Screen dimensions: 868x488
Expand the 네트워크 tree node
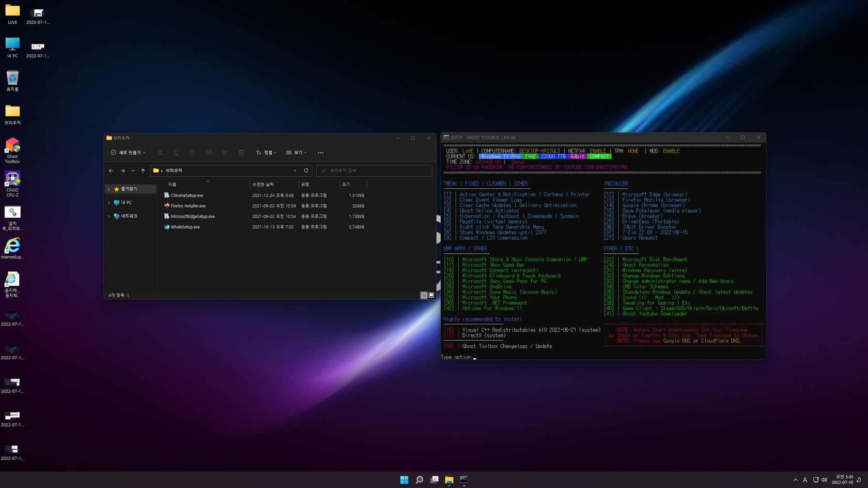(x=109, y=216)
